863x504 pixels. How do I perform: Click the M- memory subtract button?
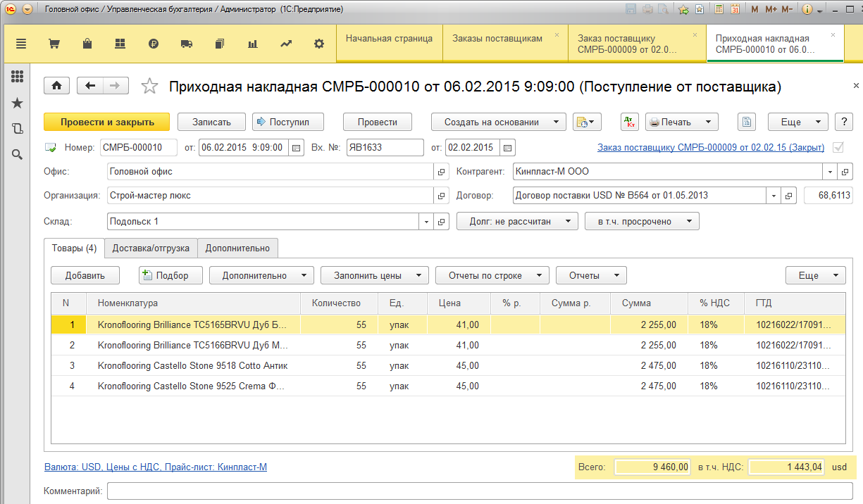[787, 10]
